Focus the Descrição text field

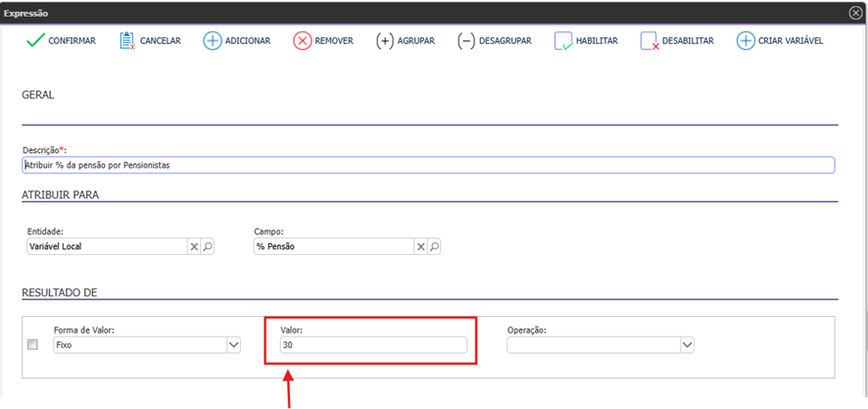pyautogui.click(x=427, y=166)
